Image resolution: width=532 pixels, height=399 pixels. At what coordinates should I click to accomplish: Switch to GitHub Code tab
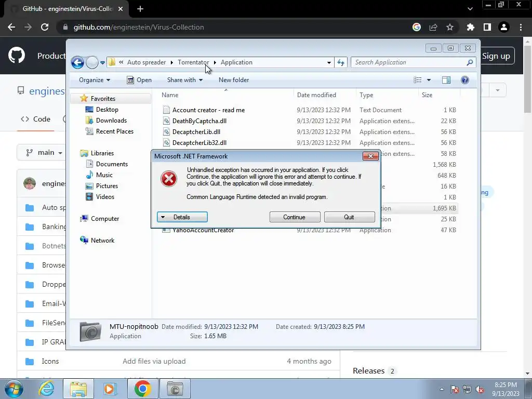point(36,119)
